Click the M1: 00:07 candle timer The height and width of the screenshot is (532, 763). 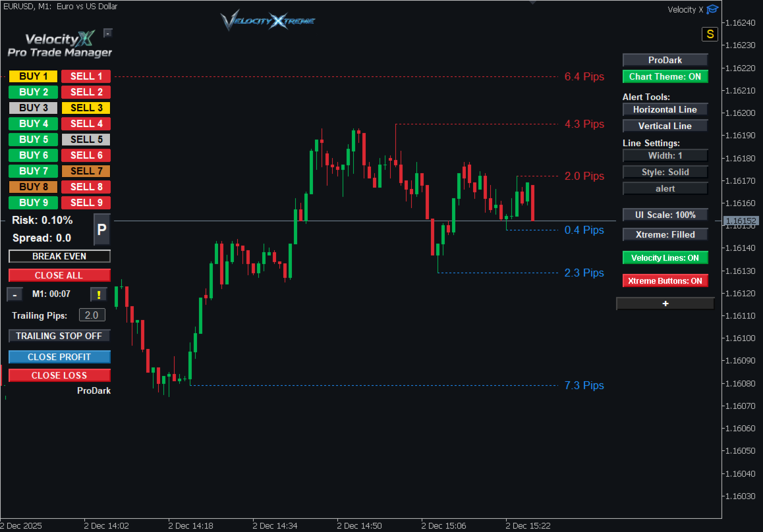pos(51,294)
